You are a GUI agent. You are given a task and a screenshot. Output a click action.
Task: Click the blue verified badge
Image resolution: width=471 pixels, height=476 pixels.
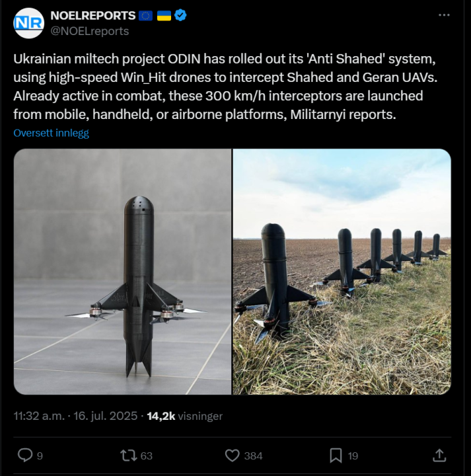tap(180, 15)
